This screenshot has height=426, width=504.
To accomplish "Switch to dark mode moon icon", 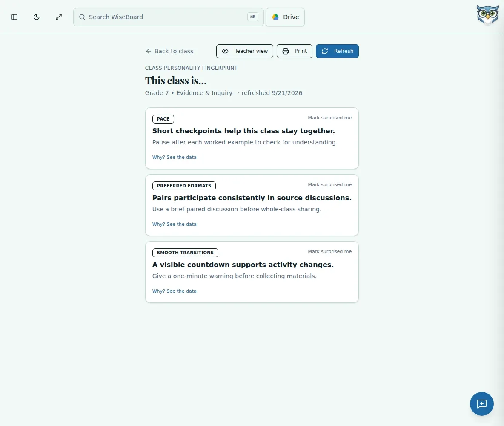I will (37, 17).
